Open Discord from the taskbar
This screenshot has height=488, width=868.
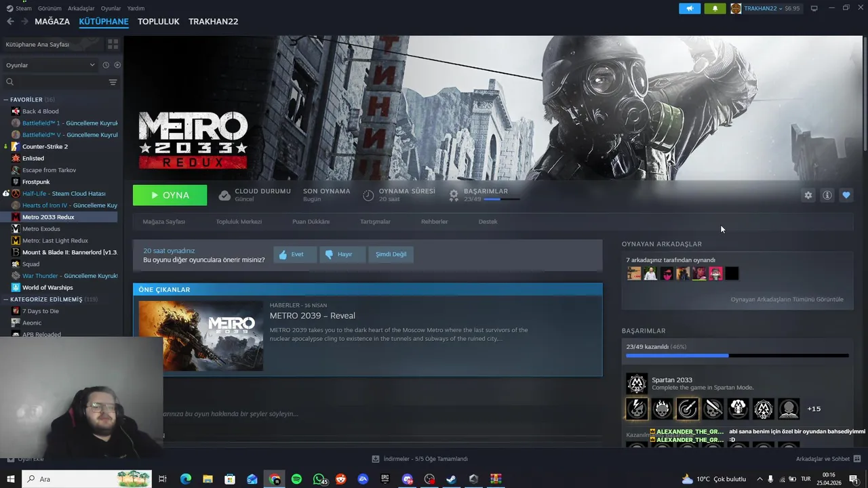point(407,479)
